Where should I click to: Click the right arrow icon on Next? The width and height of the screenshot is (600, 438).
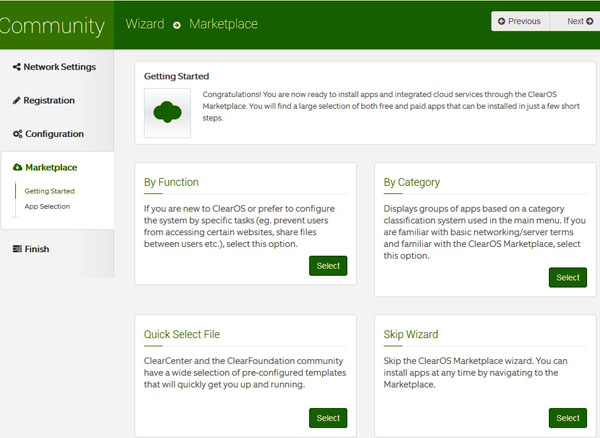[x=590, y=21]
